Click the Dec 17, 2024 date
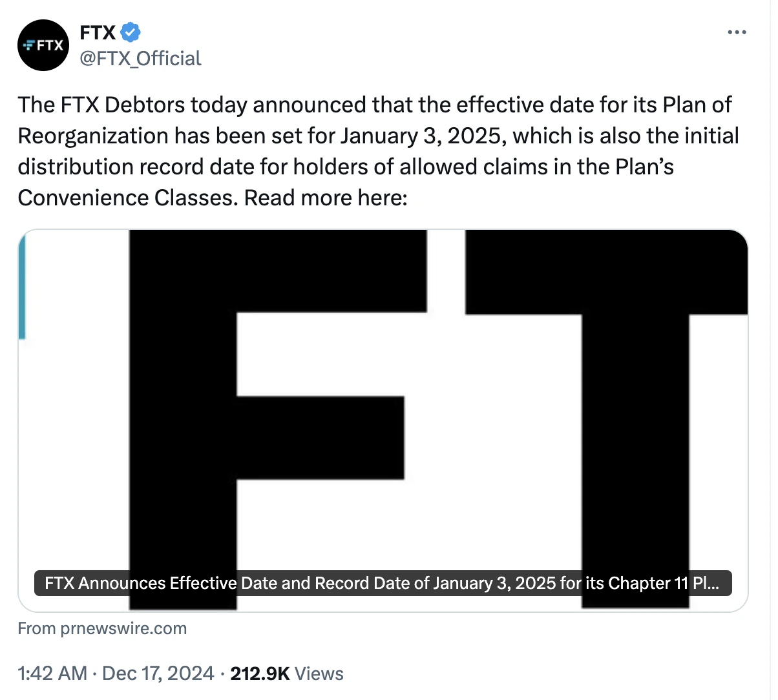 [158, 674]
